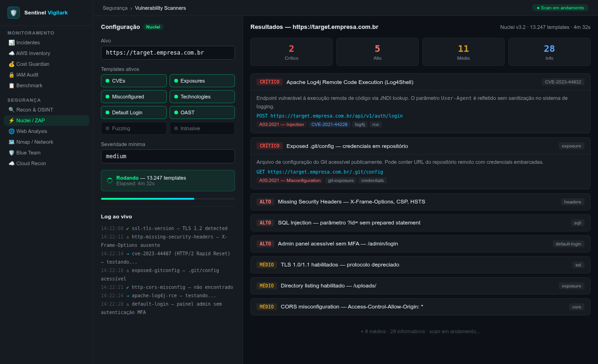Click the ssl tag
Screen dimensions: 598x364
(x=578, y=265)
